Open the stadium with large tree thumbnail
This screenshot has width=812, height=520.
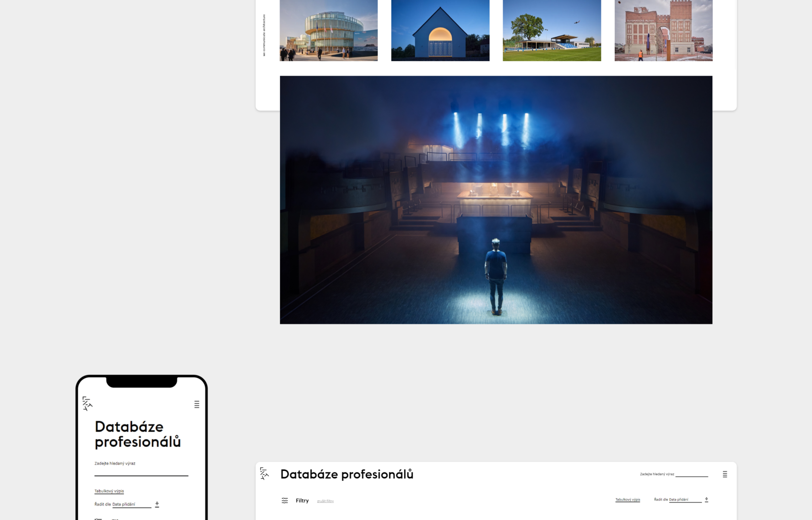pos(552,30)
